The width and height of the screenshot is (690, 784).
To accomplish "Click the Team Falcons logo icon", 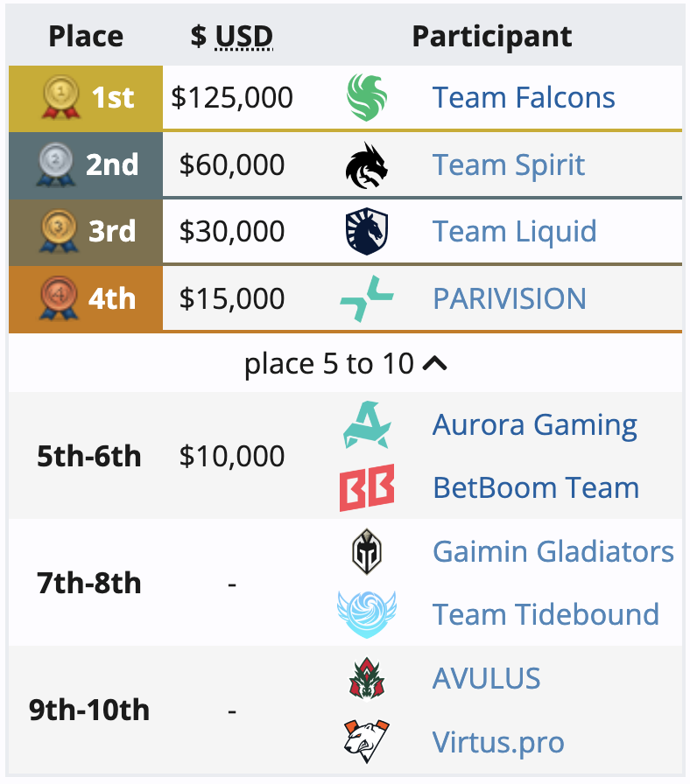I will 367,97.
